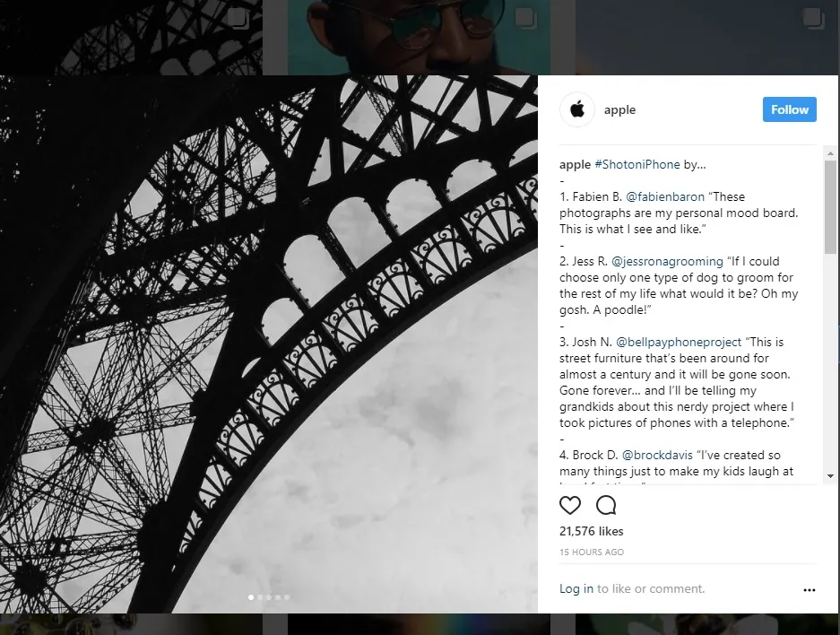The height and width of the screenshot is (635, 840).
Task: Jump to the third carousel dot
Action: [x=269, y=597]
